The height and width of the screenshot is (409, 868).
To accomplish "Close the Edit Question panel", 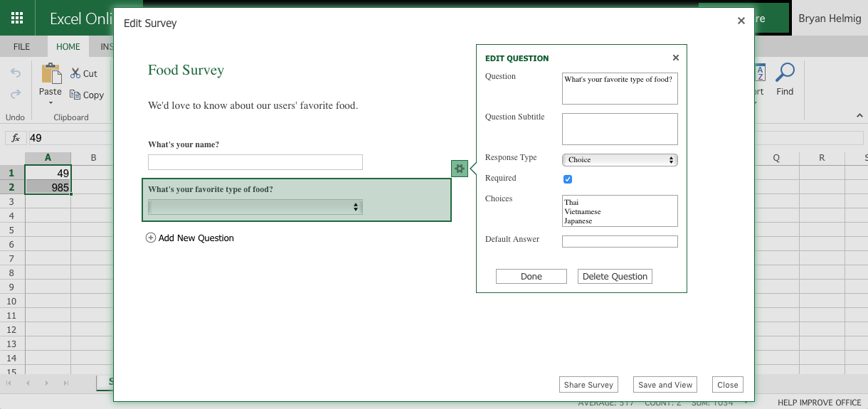I will click(x=676, y=58).
